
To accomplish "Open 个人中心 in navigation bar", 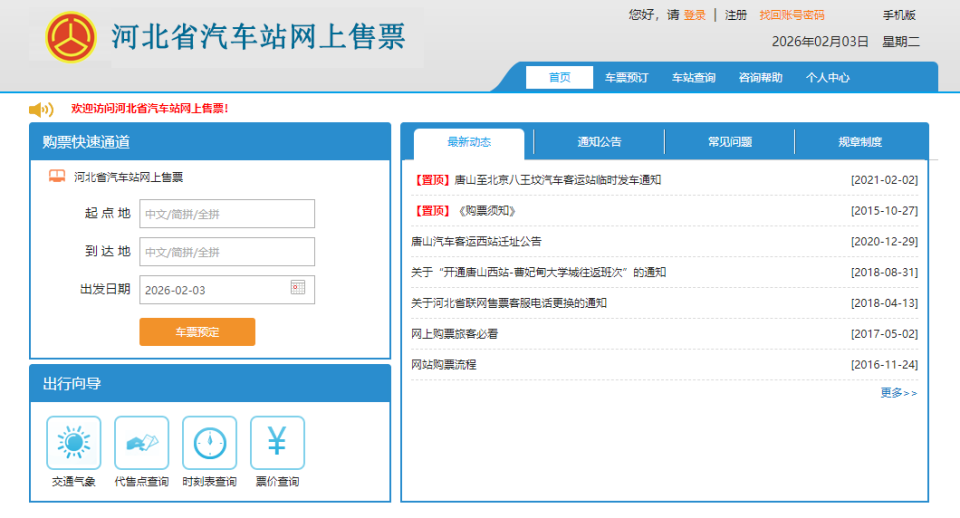I will click(x=827, y=78).
